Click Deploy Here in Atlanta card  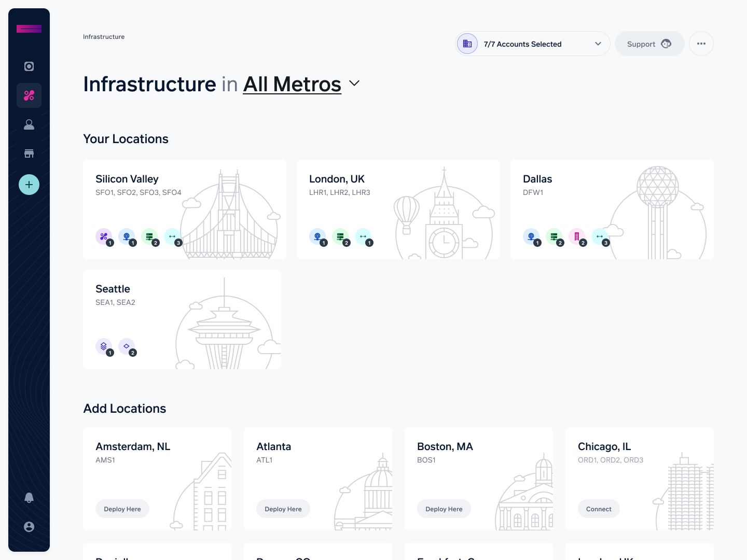283,509
